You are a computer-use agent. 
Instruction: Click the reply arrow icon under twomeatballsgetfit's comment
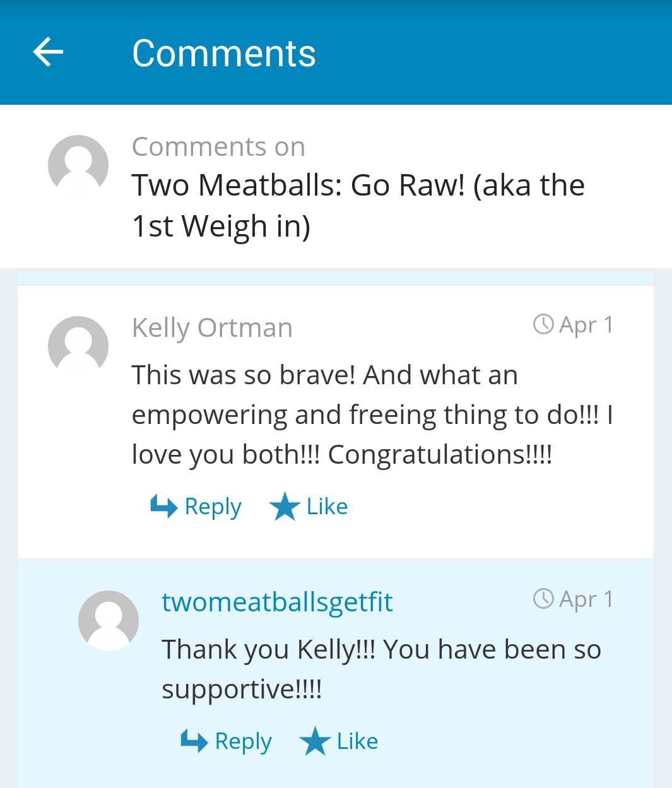tap(194, 741)
